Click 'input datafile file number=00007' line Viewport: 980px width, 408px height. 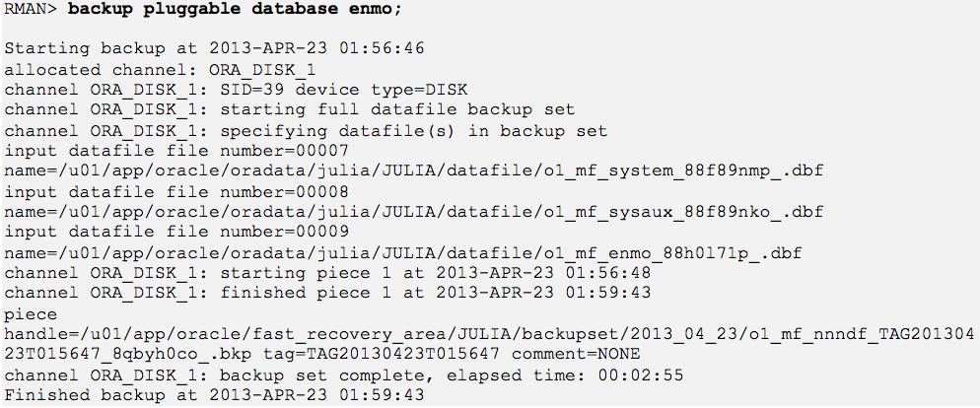point(176,151)
